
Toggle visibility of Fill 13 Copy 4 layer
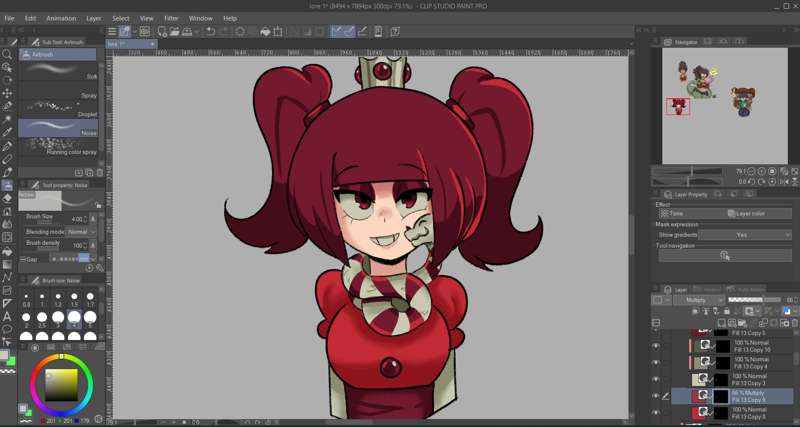(x=656, y=363)
